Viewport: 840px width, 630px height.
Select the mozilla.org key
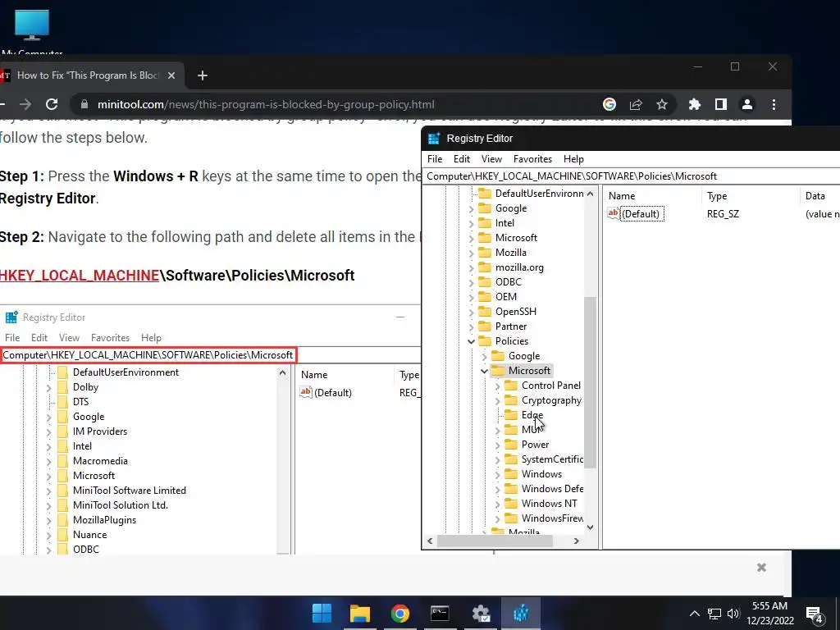pyautogui.click(x=519, y=267)
